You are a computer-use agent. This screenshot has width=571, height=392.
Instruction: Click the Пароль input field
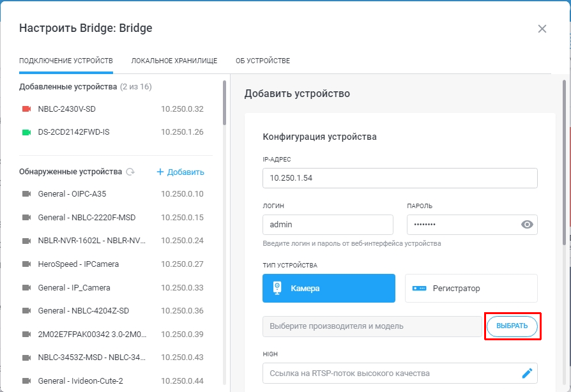coord(472,225)
